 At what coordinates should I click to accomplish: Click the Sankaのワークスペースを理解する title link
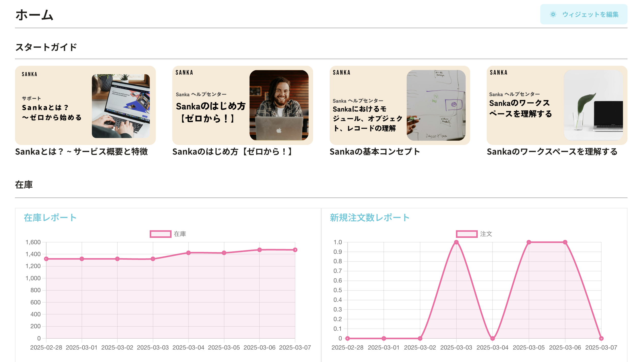(x=552, y=152)
